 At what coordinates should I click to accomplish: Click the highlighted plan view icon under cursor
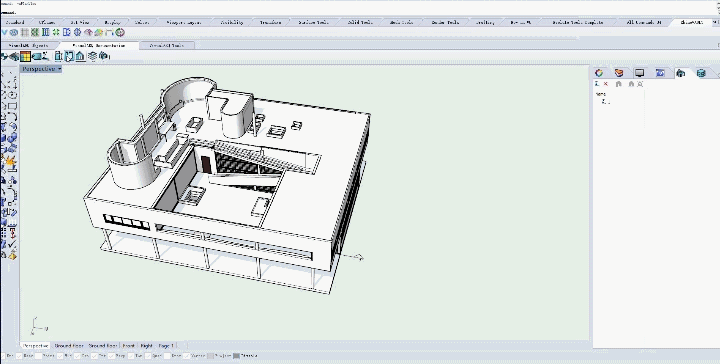pyautogui.click(x=69, y=56)
